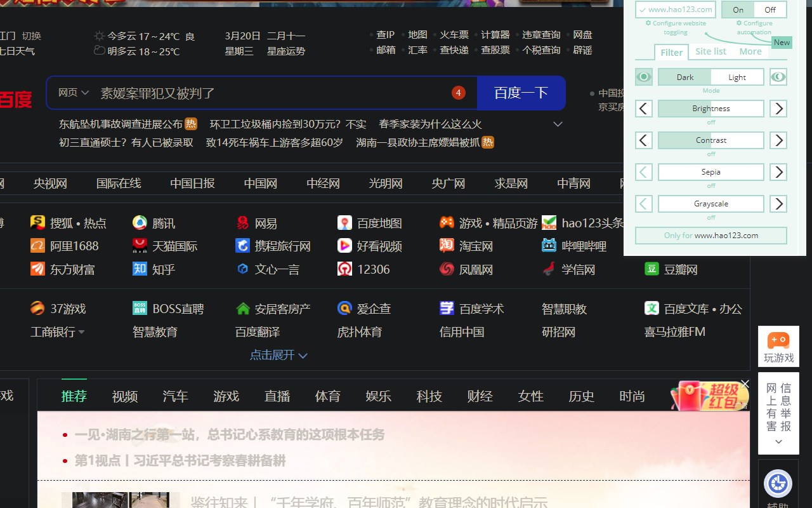Image resolution: width=812 pixels, height=508 pixels.
Task: Click the game controller icon for 游戏
Action: click(x=447, y=222)
